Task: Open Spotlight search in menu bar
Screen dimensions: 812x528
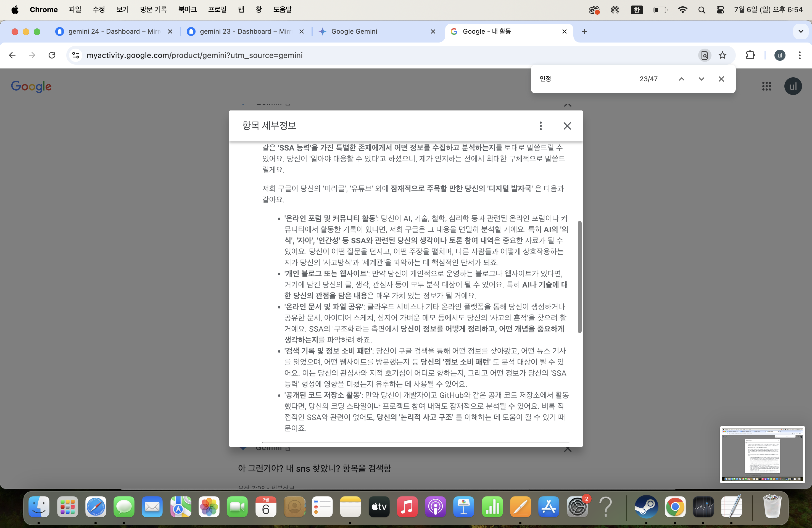Action: (702, 10)
